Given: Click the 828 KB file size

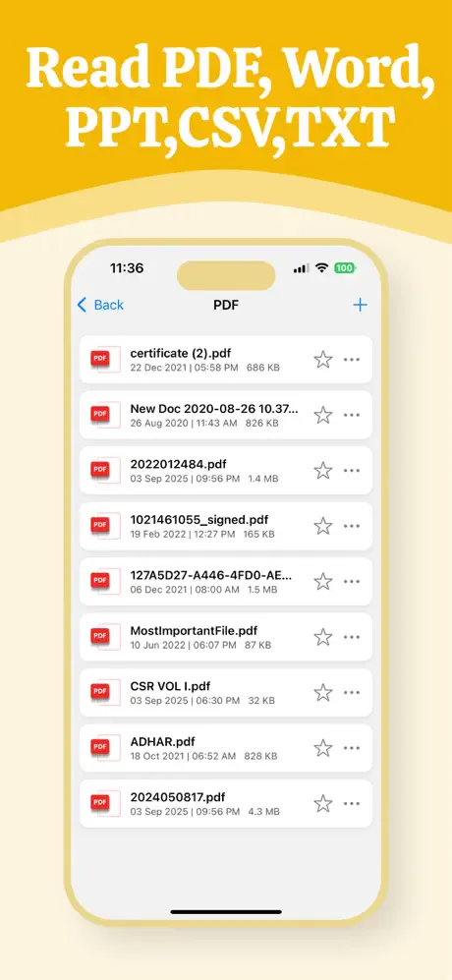Looking at the screenshot, I should point(260,756).
